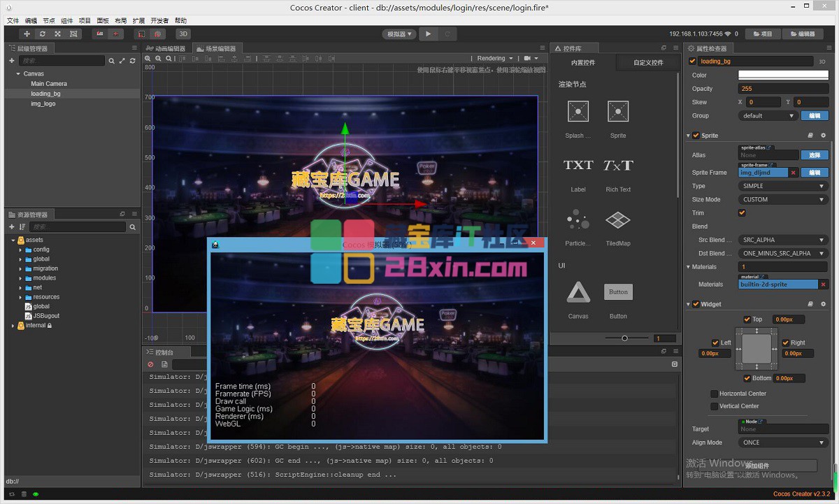
Task: Click the white Color swatch
Action: 783,75
